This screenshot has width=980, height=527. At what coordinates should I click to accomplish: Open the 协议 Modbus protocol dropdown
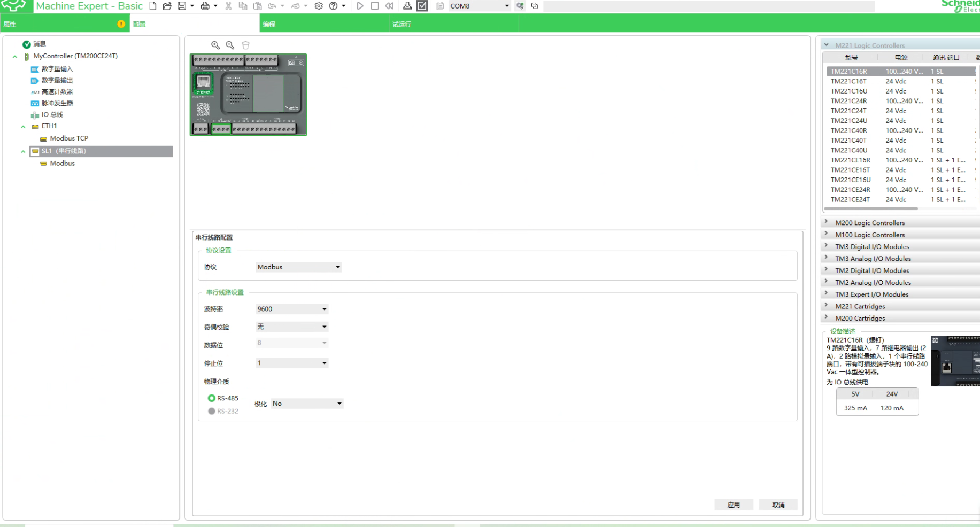point(298,267)
